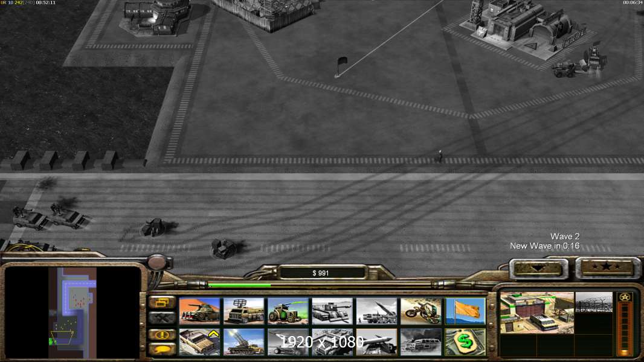Sell structure with green dollar icon
Image resolution: width=644 pixels, height=362 pixels.
(465, 341)
